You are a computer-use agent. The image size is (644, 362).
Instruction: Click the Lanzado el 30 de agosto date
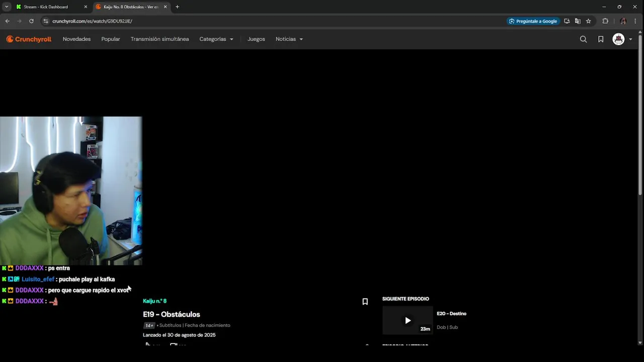[x=179, y=335]
